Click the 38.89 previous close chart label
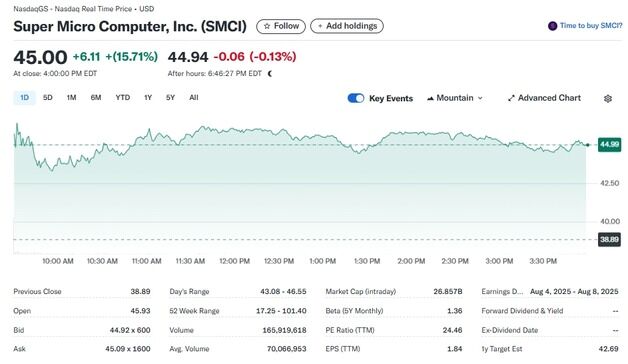The width and height of the screenshot is (628, 364). (609, 239)
